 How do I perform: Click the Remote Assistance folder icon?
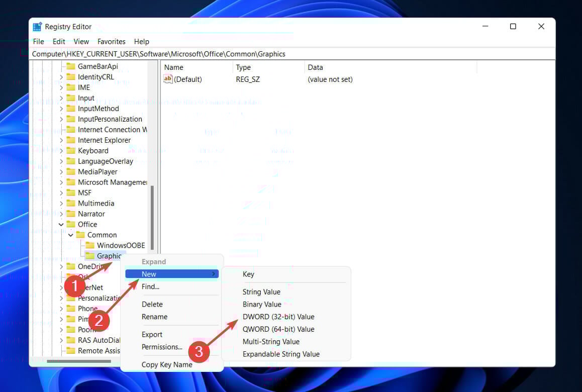(70, 351)
